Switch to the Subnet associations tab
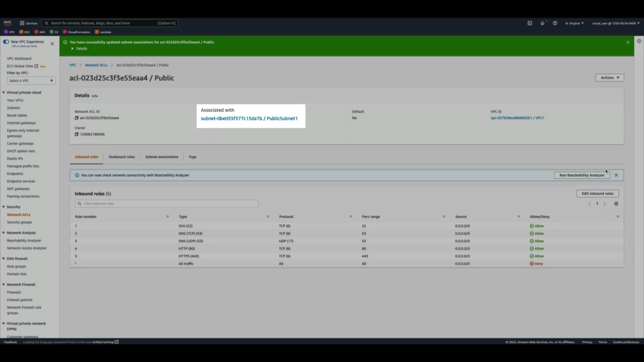The image size is (644, 362). [x=162, y=157]
